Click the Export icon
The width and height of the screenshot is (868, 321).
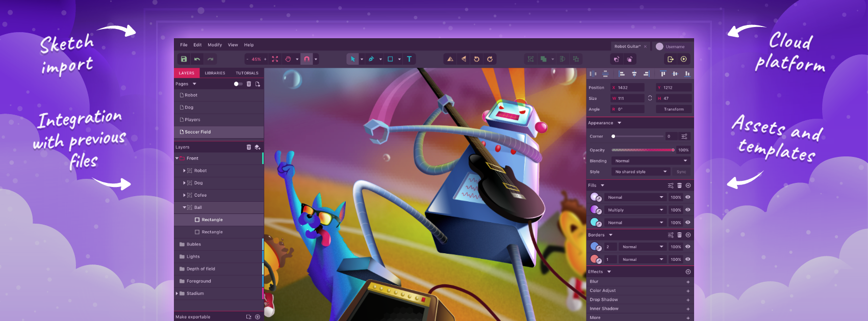(x=671, y=59)
